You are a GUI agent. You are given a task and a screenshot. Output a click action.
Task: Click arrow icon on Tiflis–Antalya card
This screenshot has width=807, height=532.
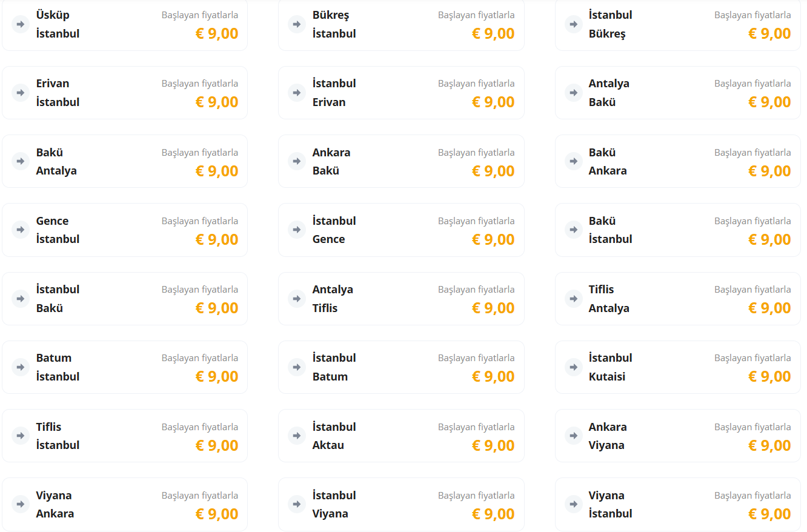pyautogui.click(x=573, y=298)
